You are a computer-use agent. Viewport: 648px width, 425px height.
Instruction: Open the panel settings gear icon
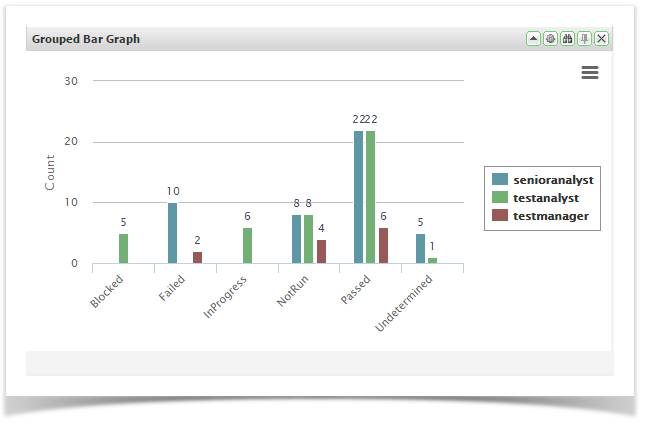(x=550, y=39)
